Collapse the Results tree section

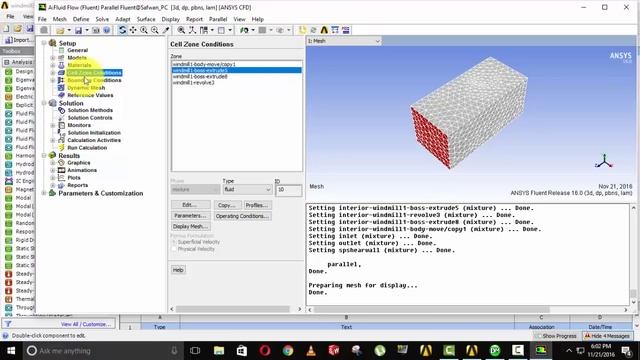click(44, 156)
